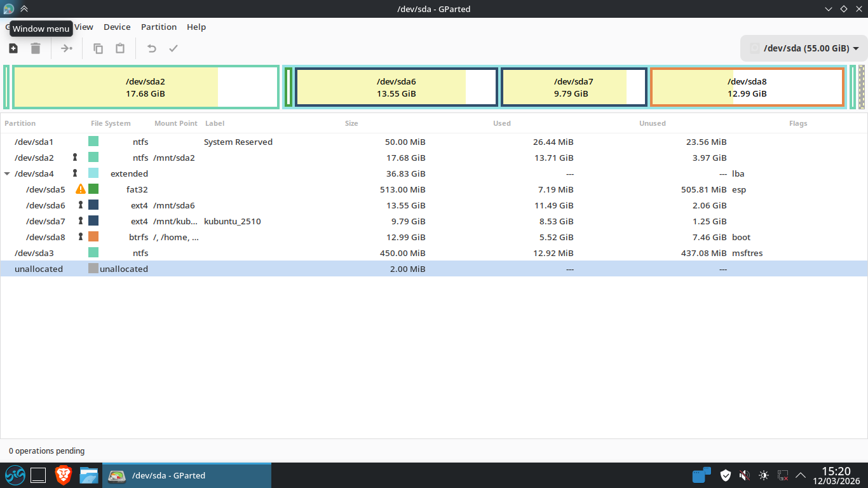Click the Size column header
This screenshot has height=488, width=868.
pyautogui.click(x=351, y=123)
